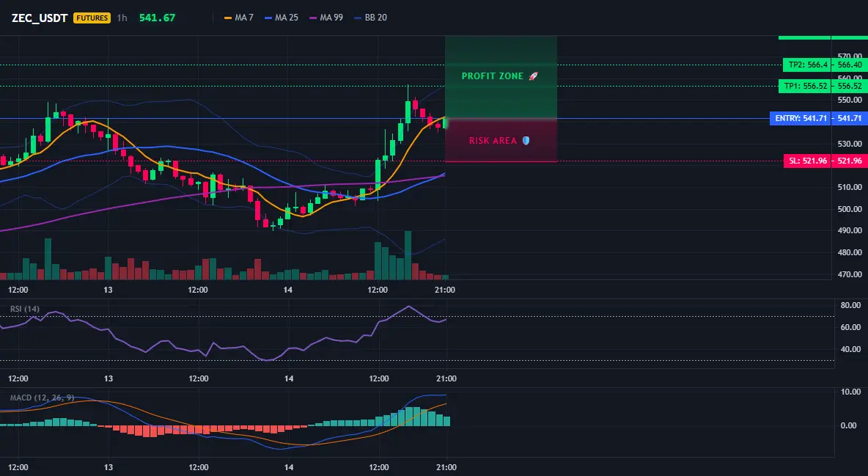
Task: Click the RISK AREA label text
Action: pos(493,141)
